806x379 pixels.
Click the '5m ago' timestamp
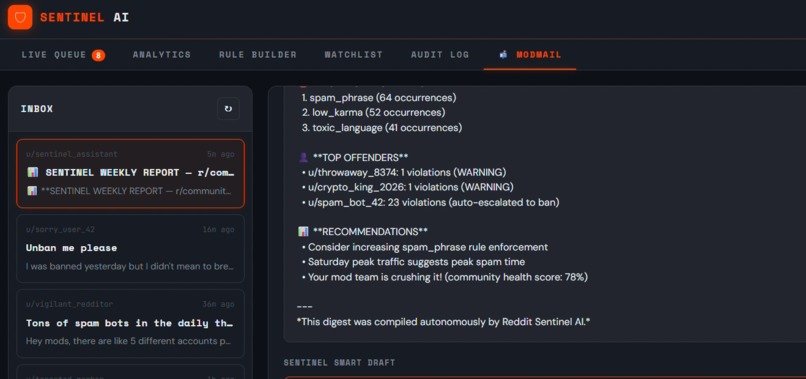tap(221, 154)
